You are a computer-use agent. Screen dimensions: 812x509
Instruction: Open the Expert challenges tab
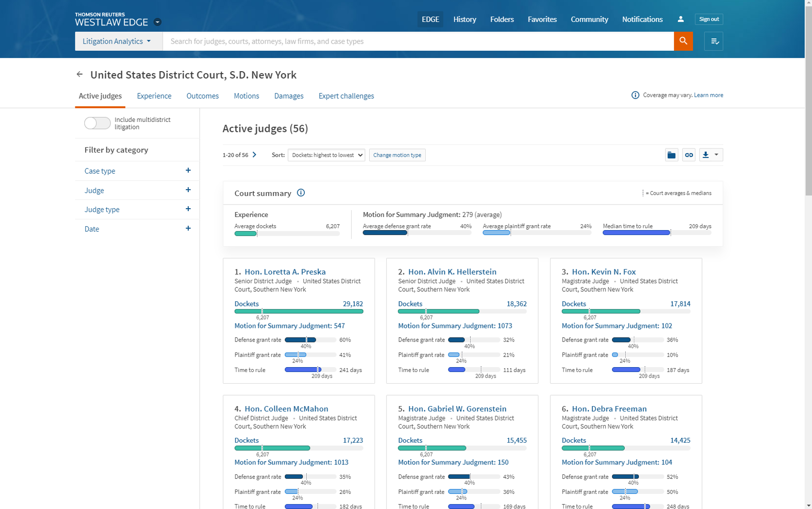(346, 96)
